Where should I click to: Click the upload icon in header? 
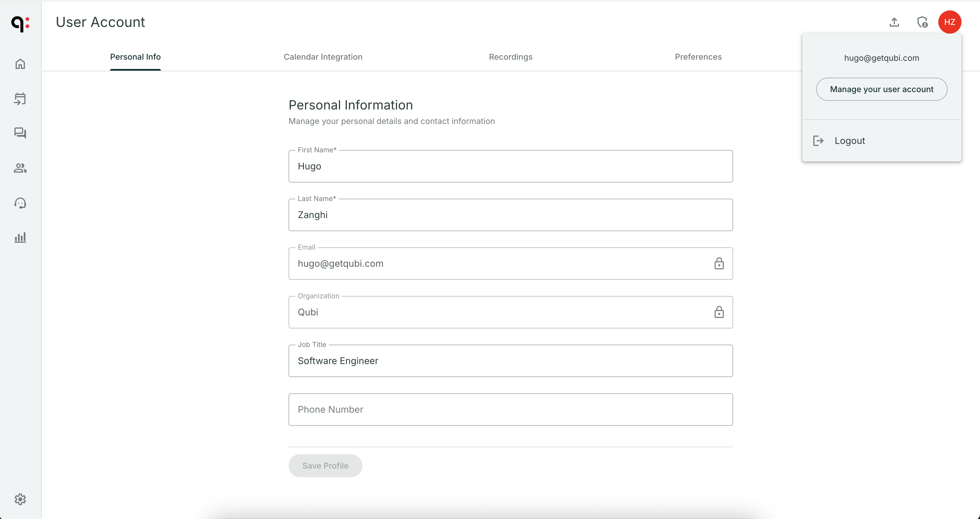click(x=894, y=22)
